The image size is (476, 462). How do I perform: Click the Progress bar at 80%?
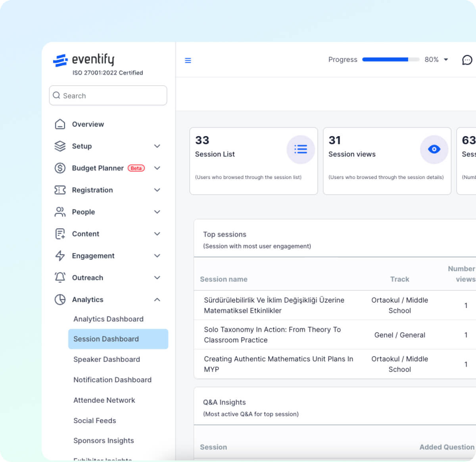pyautogui.click(x=391, y=60)
